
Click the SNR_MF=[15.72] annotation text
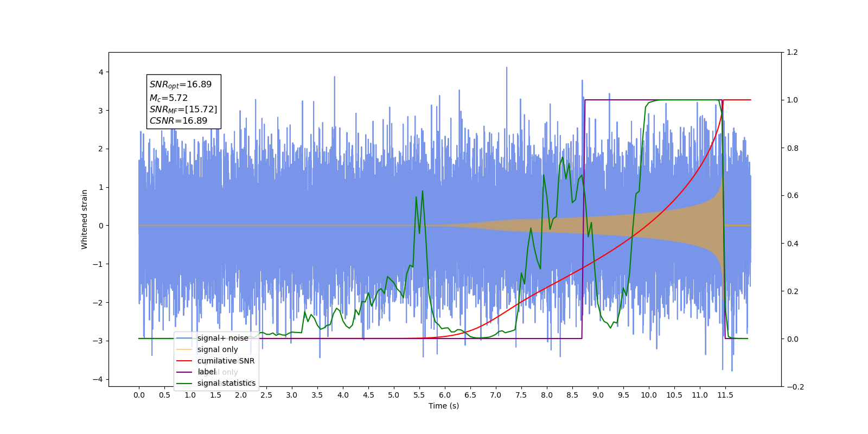coord(183,110)
